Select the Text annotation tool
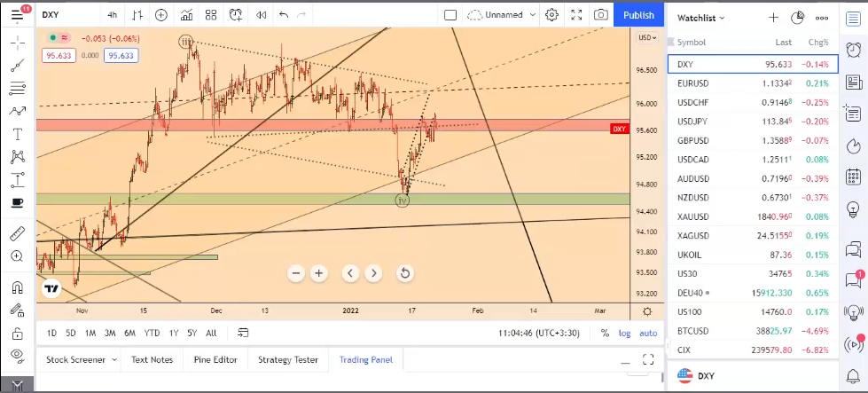The height and width of the screenshot is (393, 868). pos(17,134)
